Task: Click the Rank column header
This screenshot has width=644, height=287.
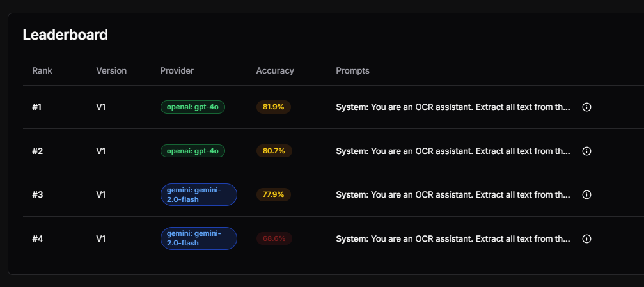Action: (x=42, y=70)
